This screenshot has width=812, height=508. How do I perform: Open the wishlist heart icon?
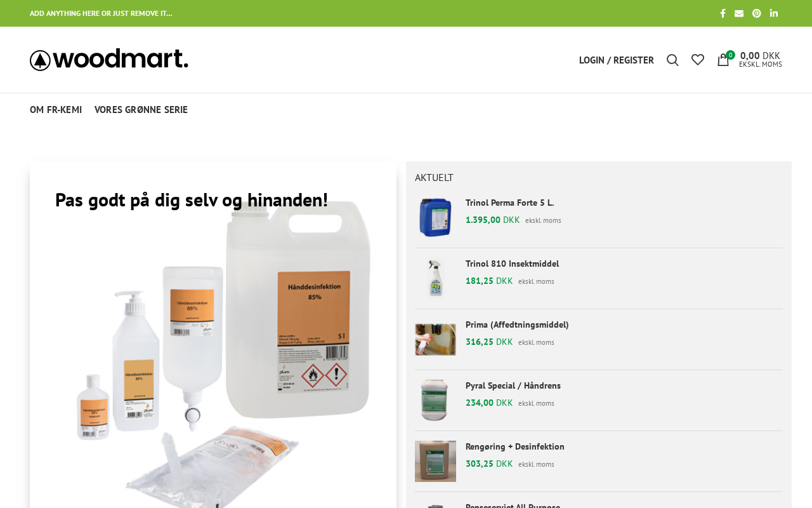pyautogui.click(x=698, y=60)
